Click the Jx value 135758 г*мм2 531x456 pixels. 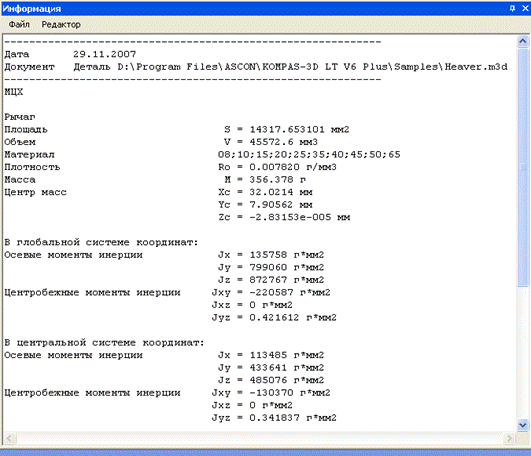click(287, 255)
